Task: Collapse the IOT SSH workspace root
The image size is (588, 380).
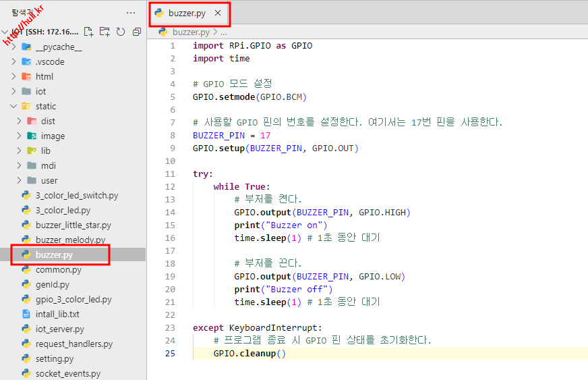Action: 5,32
